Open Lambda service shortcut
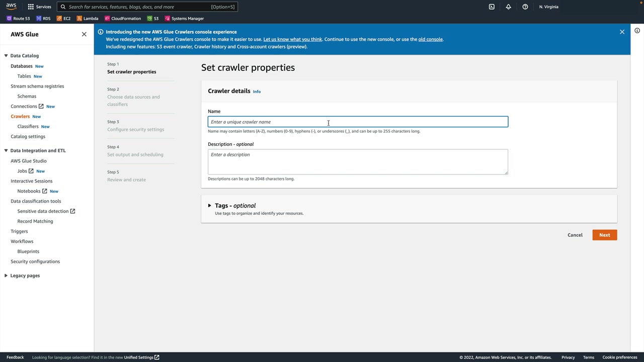The image size is (644, 362). pos(88,19)
